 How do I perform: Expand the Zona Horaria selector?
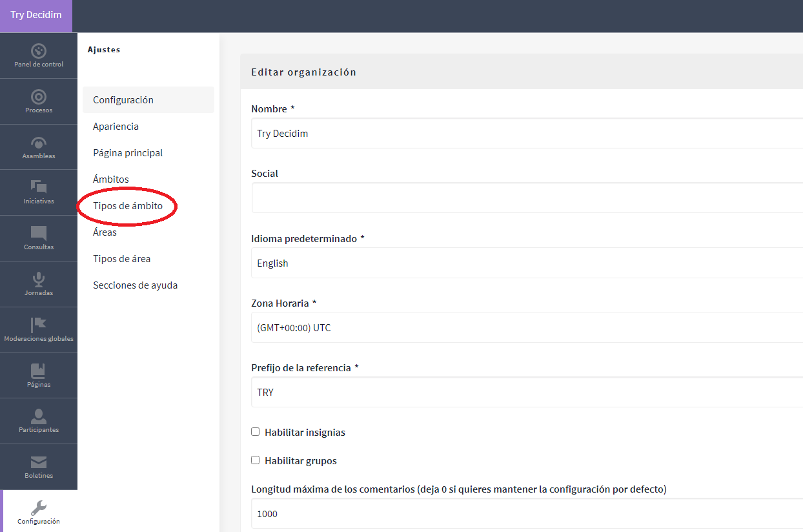[x=526, y=328]
